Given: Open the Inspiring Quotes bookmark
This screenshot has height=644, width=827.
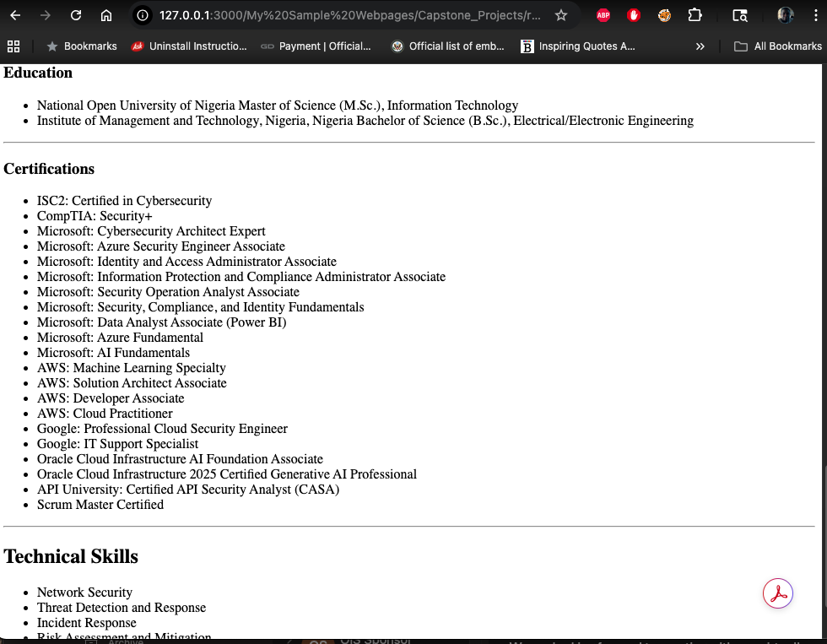Looking at the screenshot, I should click(578, 46).
